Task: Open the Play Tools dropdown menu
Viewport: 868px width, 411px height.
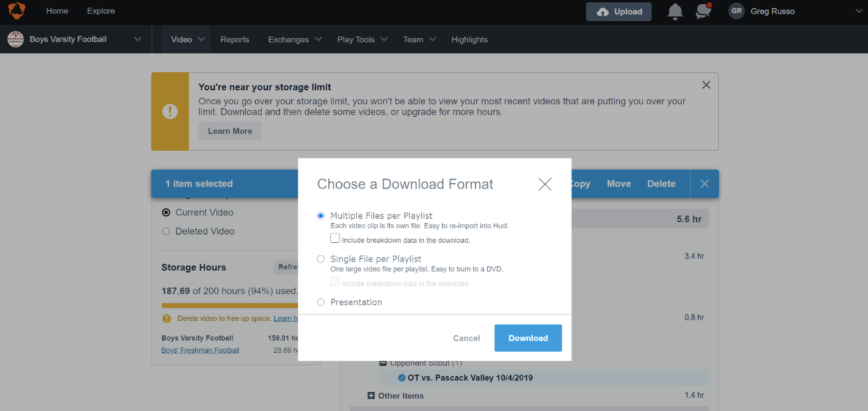Action: tap(362, 39)
